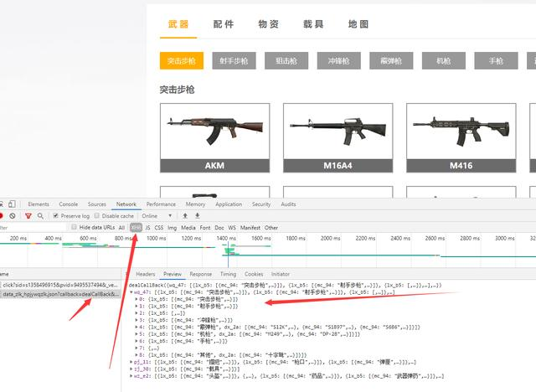Expand the zj_30 array node
The width and height of the screenshot is (536, 392).
131,369
